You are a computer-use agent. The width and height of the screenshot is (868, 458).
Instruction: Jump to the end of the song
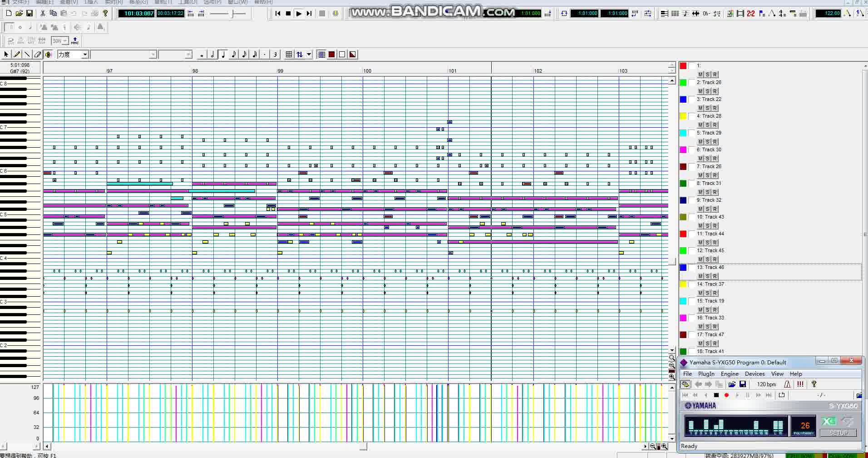tap(309, 14)
